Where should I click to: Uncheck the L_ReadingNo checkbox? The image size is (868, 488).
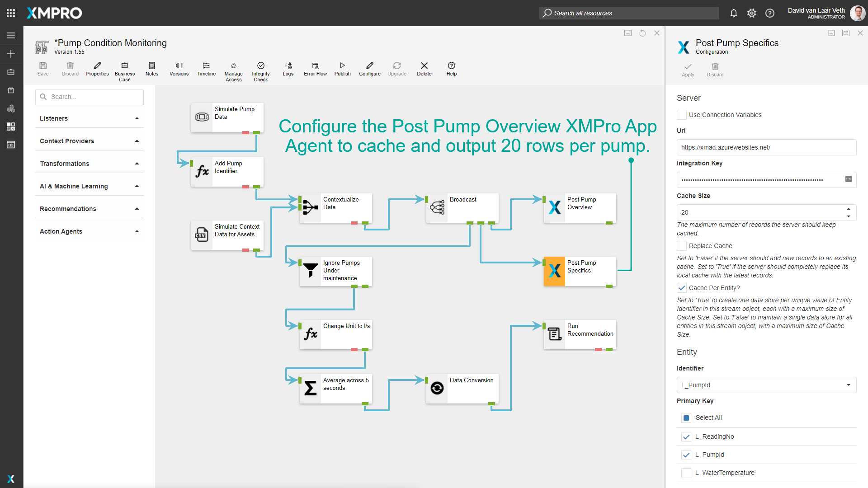pos(686,436)
